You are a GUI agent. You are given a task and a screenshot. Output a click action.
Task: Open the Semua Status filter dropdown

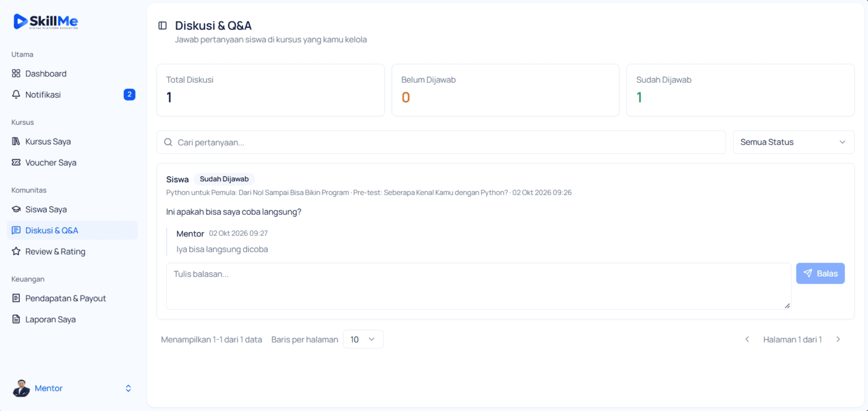[793, 142]
